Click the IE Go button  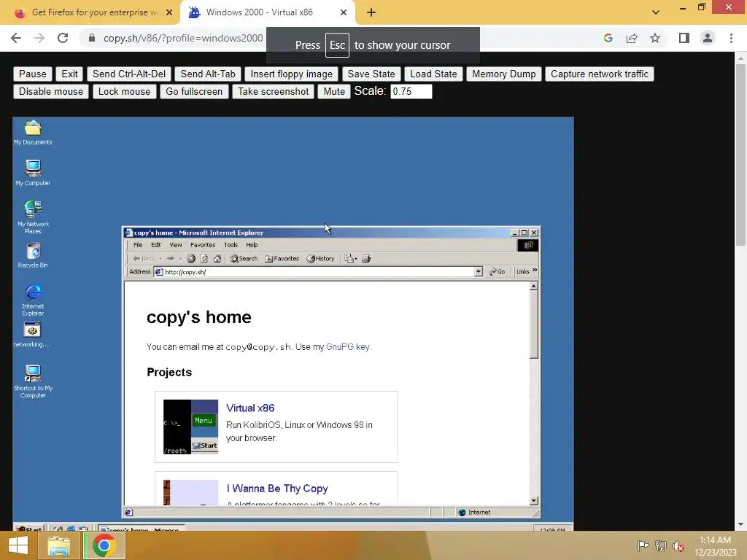coord(498,271)
